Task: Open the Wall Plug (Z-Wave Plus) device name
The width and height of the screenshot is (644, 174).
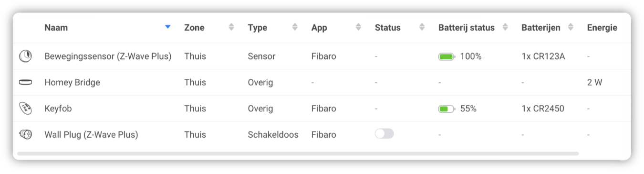Action: pos(91,135)
